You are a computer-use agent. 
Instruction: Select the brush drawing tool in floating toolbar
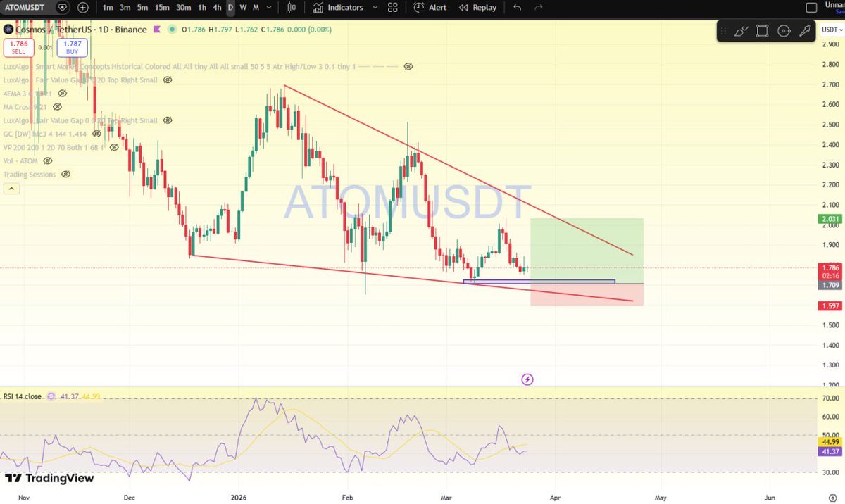tap(741, 31)
